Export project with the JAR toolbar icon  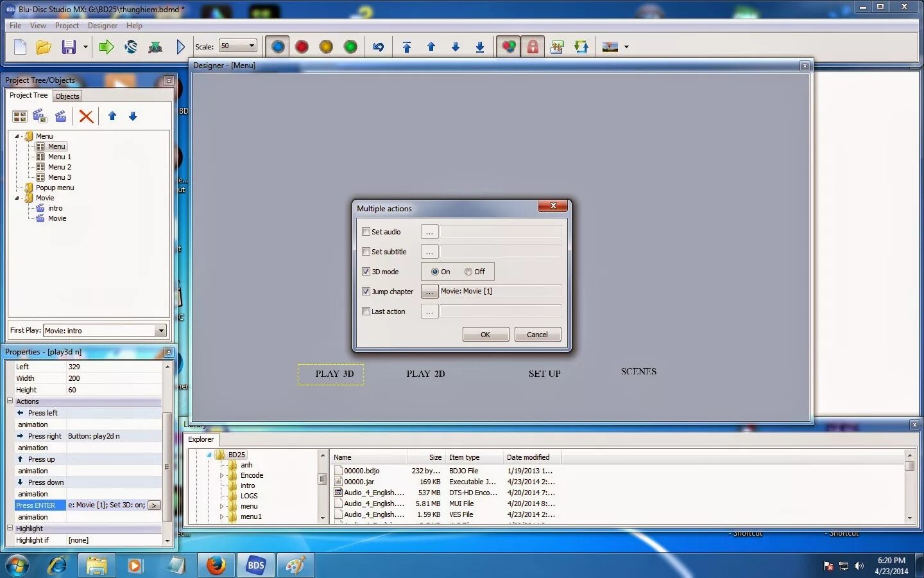point(155,46)
